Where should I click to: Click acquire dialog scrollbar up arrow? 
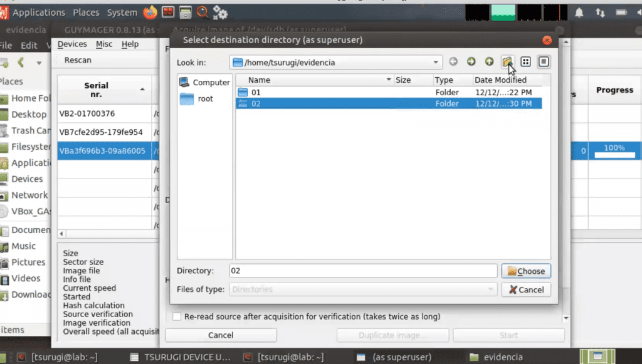coord(566,42)
